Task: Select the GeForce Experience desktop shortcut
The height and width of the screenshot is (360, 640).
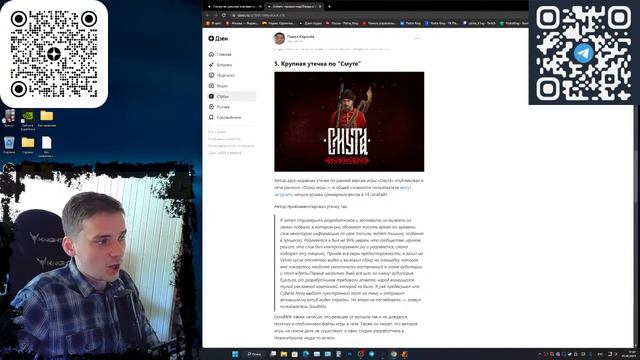Action: click(28, 120)
